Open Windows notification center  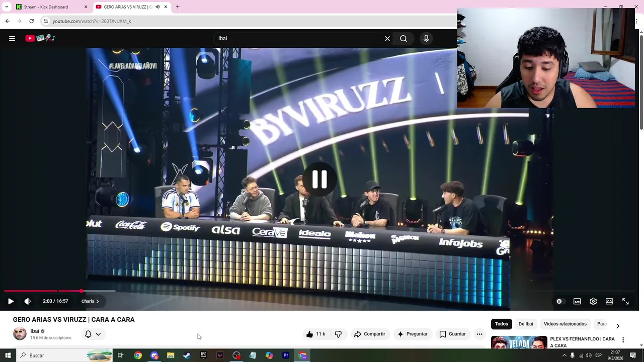(633, 355)
